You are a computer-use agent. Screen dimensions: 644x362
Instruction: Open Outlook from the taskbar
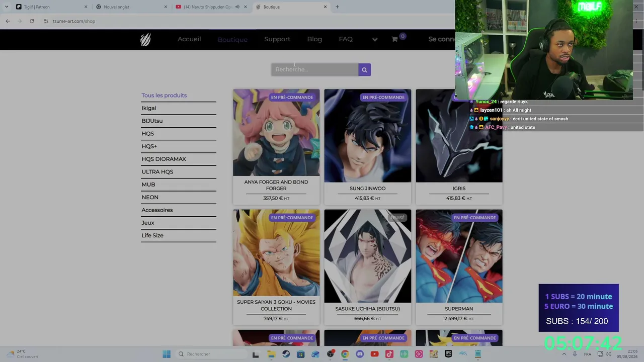pyautogui.click(x=315, y=354)
